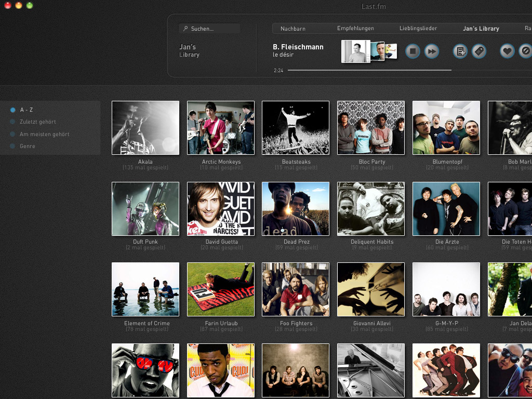
Task: Switch to Jan's Library tab
Action: (x=481, y=29)
